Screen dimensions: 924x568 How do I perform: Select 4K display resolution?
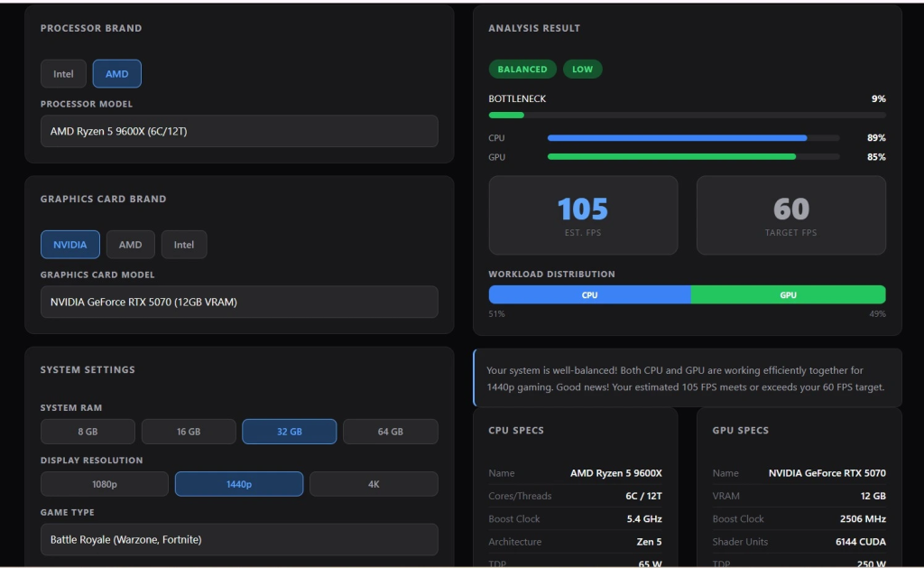tap(374, 484)
